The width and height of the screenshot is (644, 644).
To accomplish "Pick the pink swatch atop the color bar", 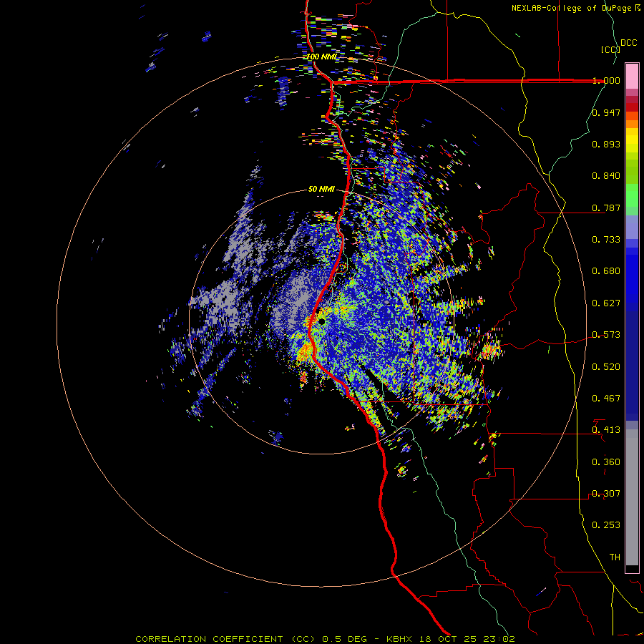I will pyautogui.click(x=632, y=77).
